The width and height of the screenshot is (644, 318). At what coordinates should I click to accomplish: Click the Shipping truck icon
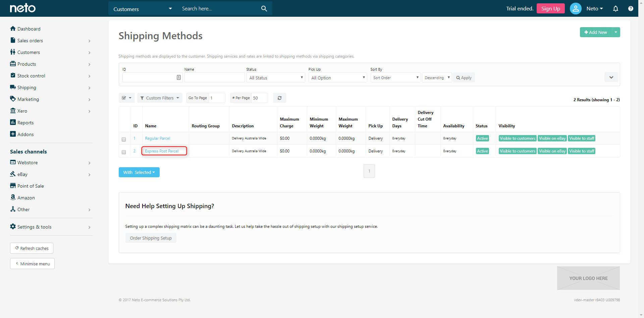tap(13, 87)
